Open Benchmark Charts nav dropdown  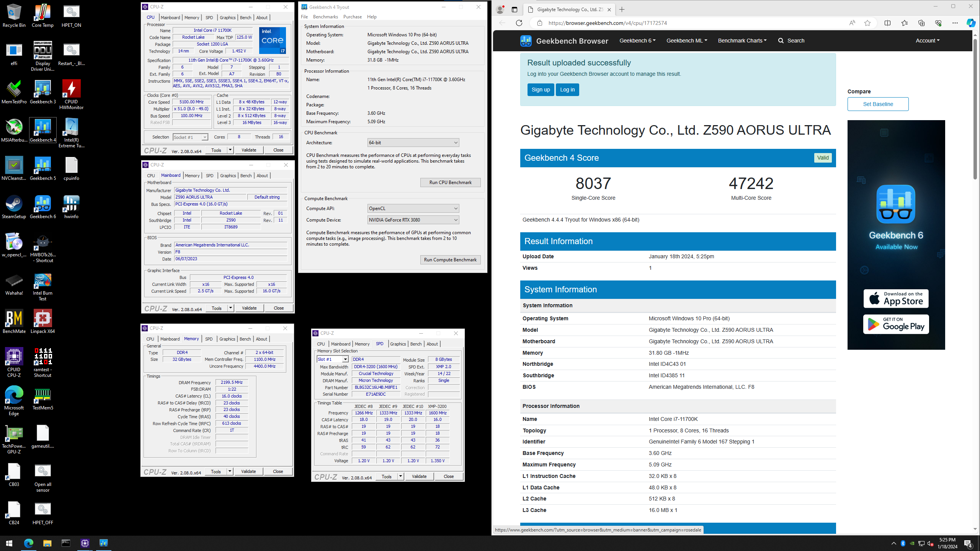coord(742,41)
